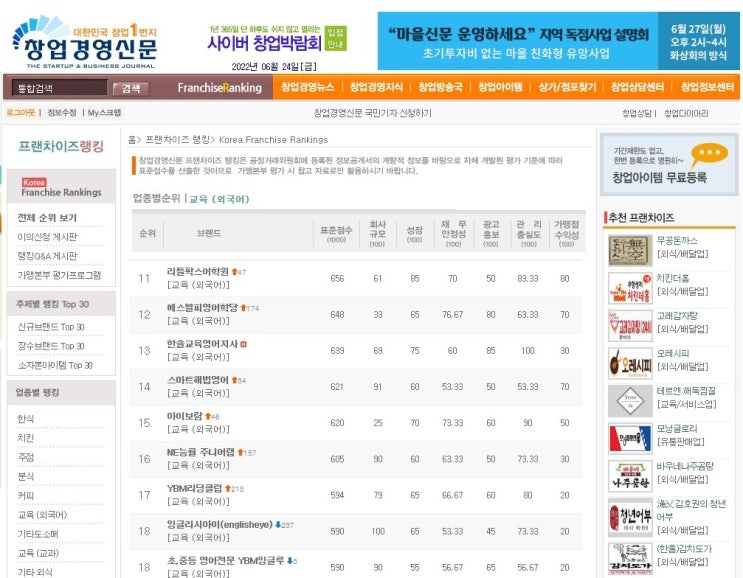
Task: Click the 치킨더홈 franchise logo
Action: [630, 288]
